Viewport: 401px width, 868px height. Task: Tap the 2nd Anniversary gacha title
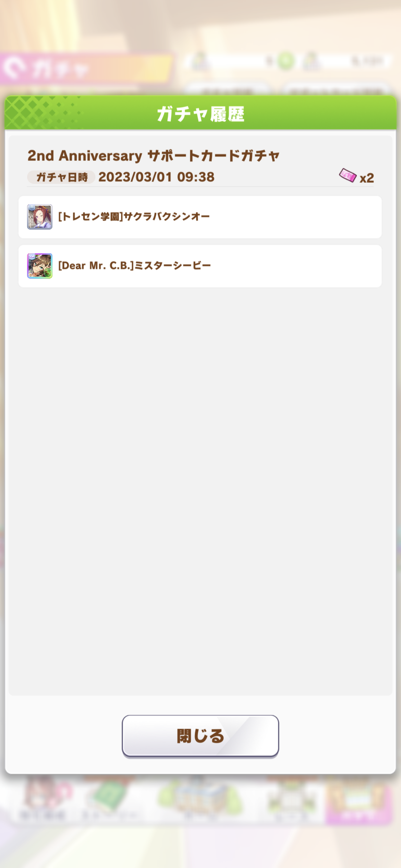pyautogui.click(x=154, y=156)
